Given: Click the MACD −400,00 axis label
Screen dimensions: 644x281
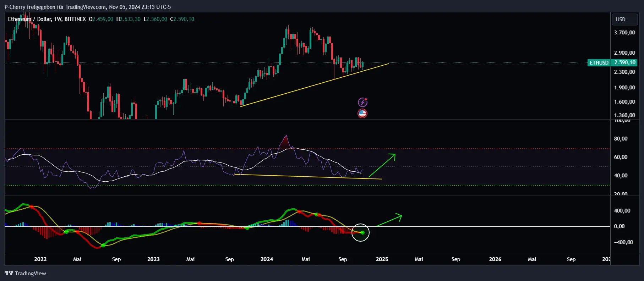Looking at the screenshot, I should pyautogui.click(x=623, y=242).
